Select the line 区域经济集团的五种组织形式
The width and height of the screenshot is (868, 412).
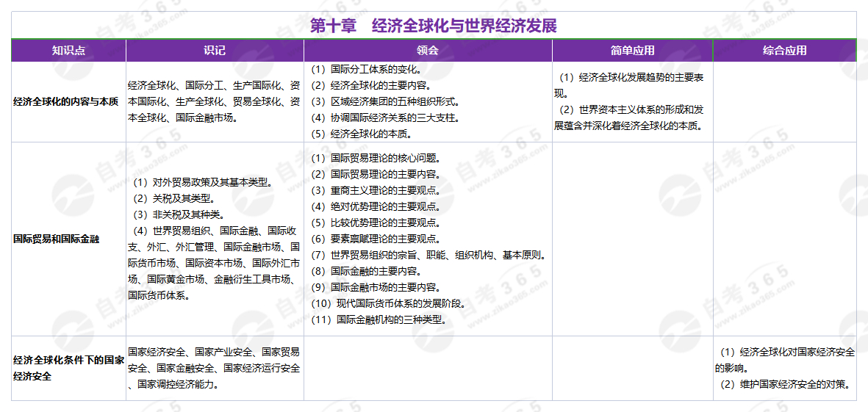point(385,102)
